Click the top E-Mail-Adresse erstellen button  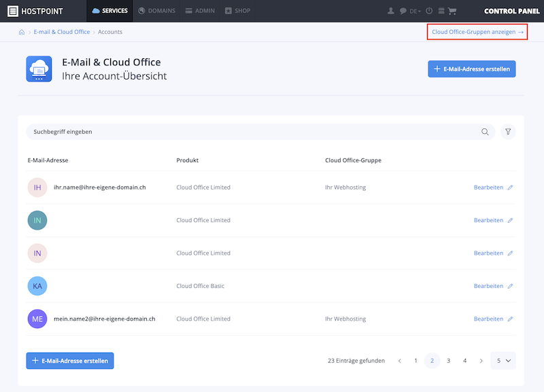(471, 69)
